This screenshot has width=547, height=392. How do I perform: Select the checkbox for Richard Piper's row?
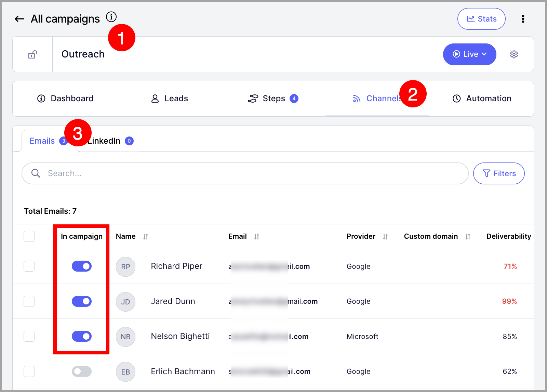point(29,266)
